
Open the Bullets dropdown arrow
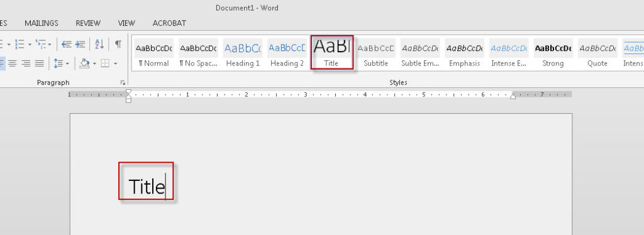(x=9, y=44)
